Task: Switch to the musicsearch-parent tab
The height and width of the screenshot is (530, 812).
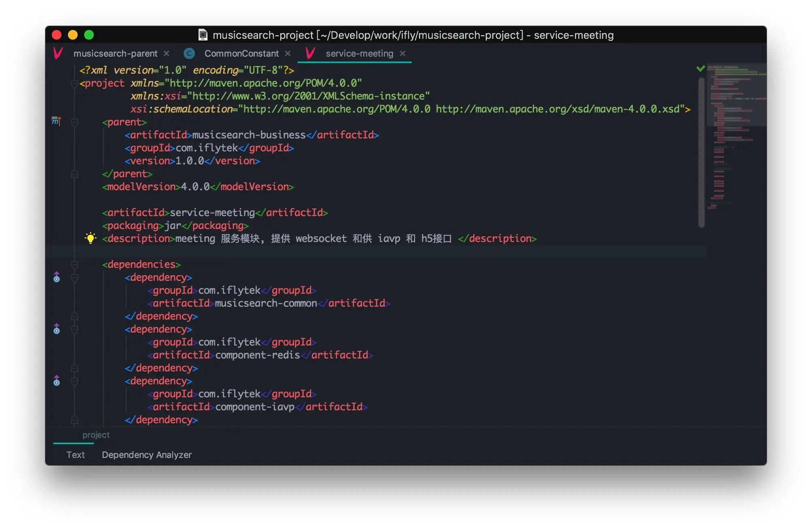Action: [115, 53]
